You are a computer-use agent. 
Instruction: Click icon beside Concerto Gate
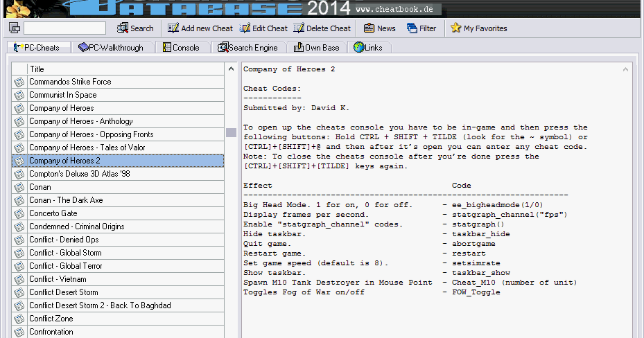coord(19,213)
